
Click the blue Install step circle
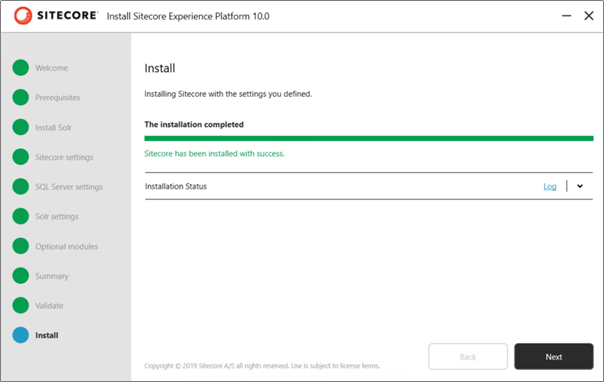tap(20, 335)
